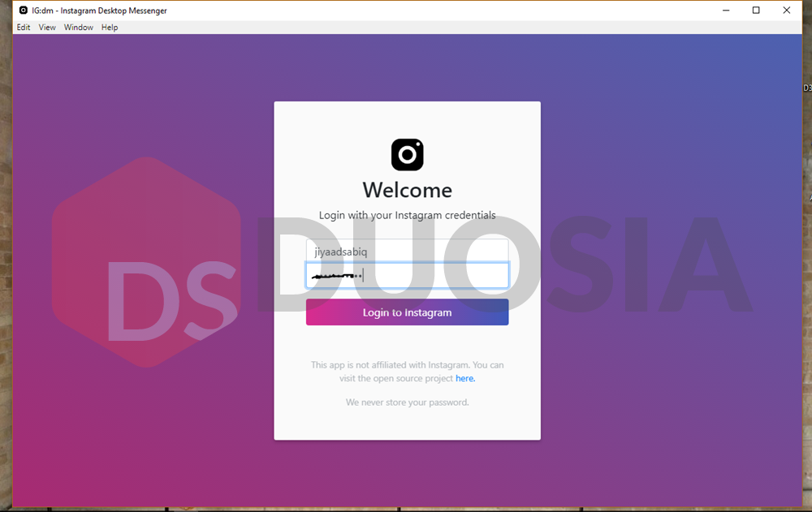This screenshot has width=812, height=512.
Task: Open the Window menu
Action: (x=78, y=28)
